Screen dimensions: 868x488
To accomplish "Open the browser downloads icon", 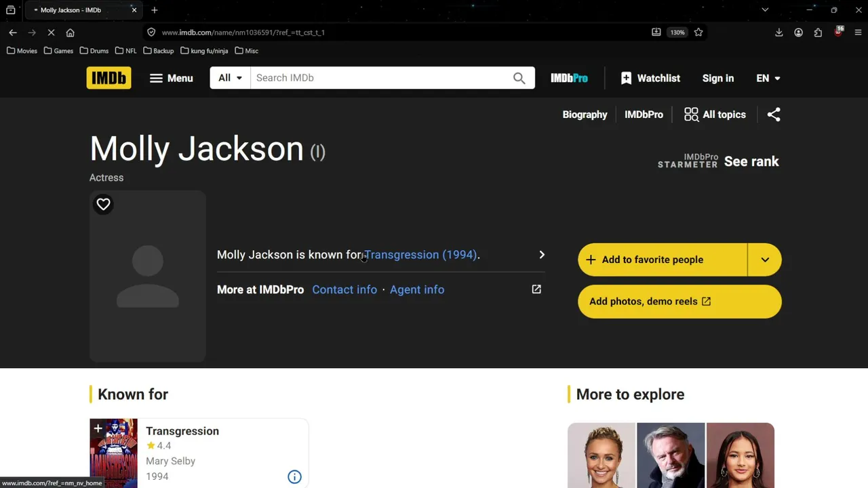I will (x=779, y=33).
